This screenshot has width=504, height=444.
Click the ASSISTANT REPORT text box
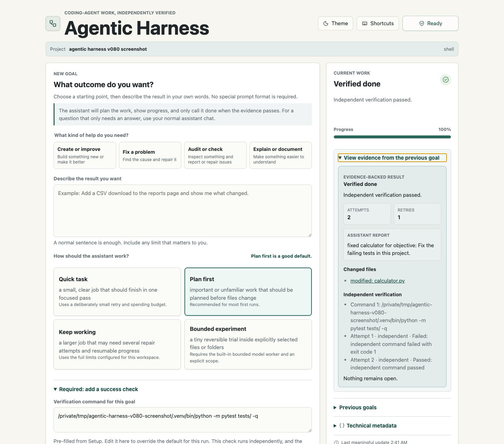click(x=392, y=245)
